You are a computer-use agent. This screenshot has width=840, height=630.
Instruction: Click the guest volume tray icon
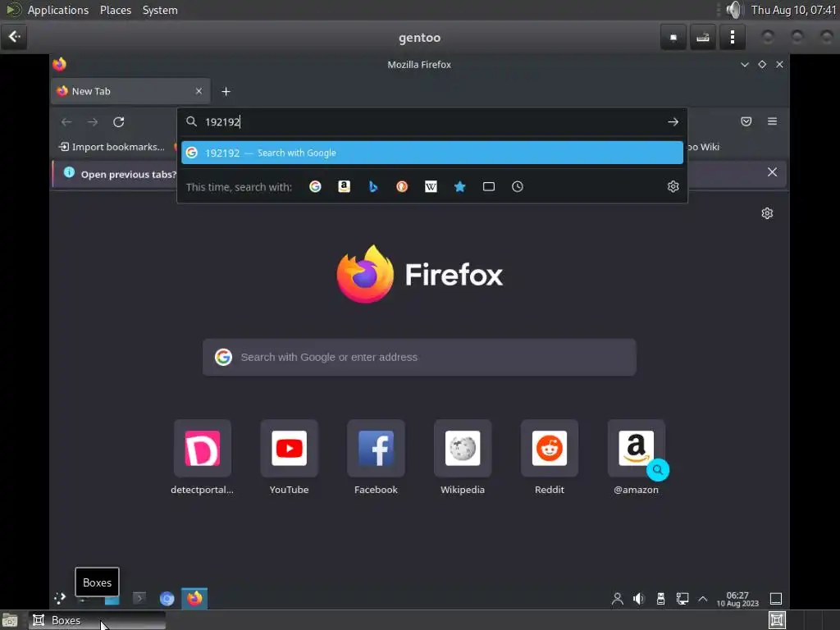pyautogui.click(x=638, y=598)
